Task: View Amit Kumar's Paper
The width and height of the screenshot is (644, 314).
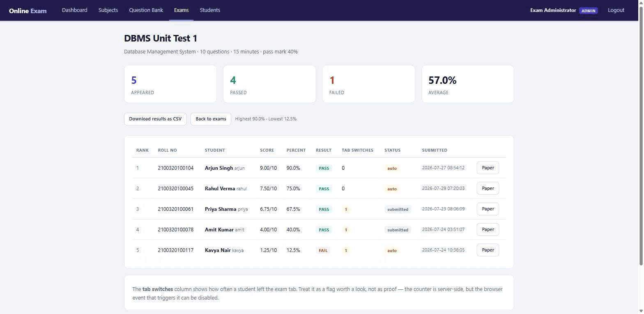Action: pyautogui.click(x=488, y=229)
